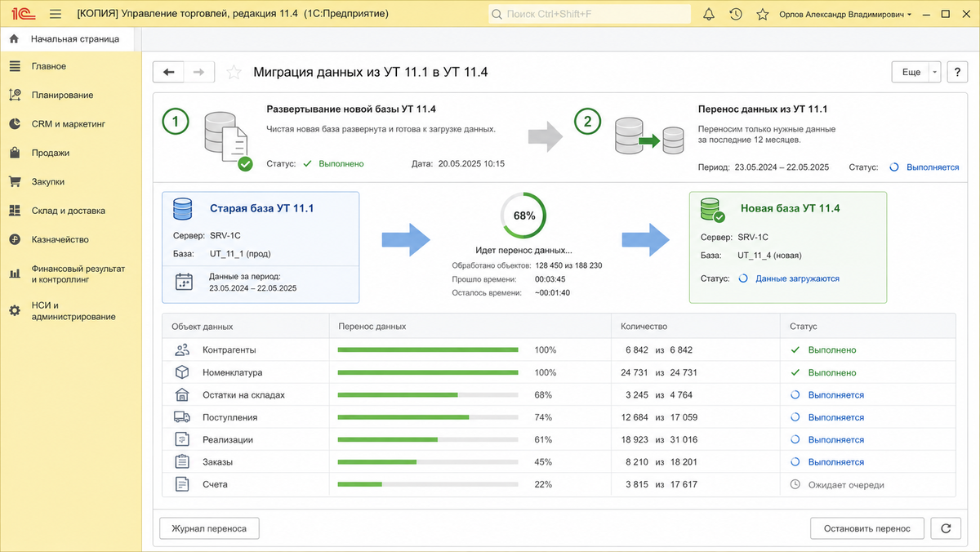Open the notifications bell icon
This screenshot has height=552, width=980.
709,14
